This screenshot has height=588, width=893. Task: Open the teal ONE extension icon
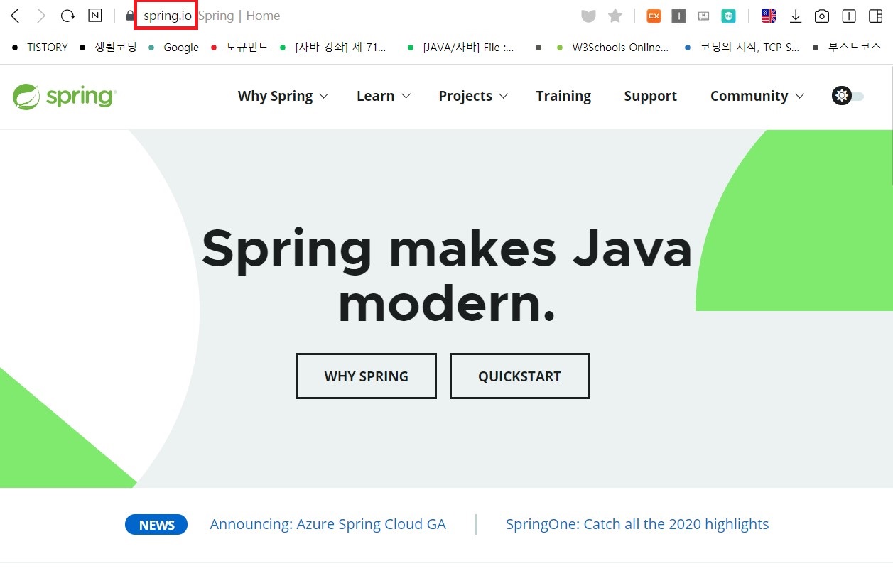pos(728,16)
